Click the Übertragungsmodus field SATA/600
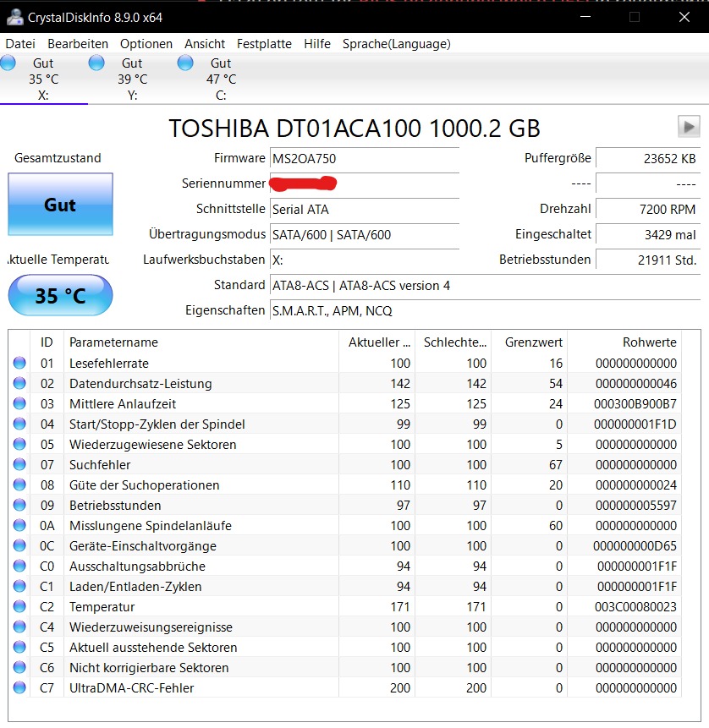The image size is (709, 728). (365, 235)
